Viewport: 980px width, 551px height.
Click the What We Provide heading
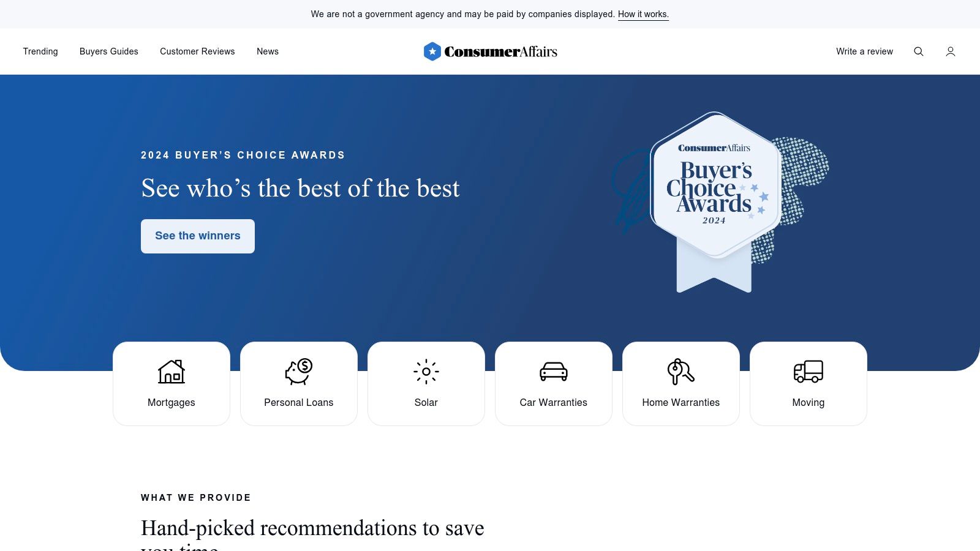[x=196, y=498]
